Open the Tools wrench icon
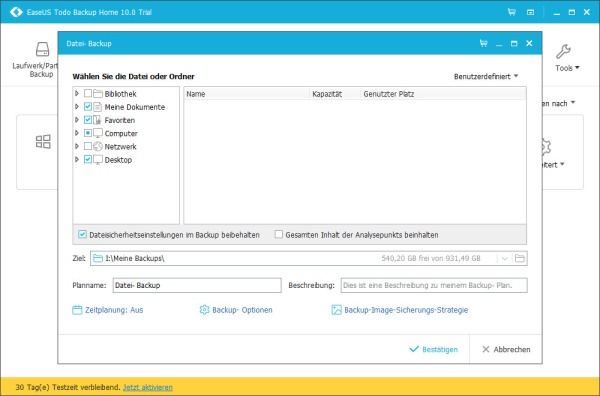The width and height of the screenshot is (600, 396). tap(563, 51)
